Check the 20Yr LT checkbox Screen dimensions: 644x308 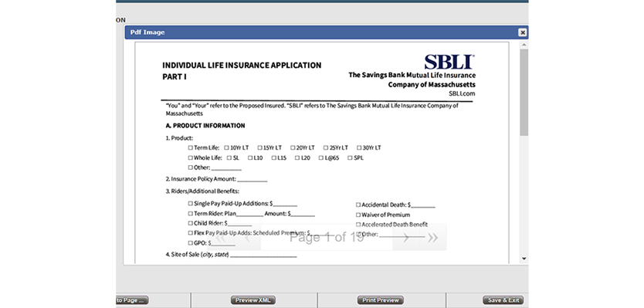pyautogui.click(x=293, y=148)
